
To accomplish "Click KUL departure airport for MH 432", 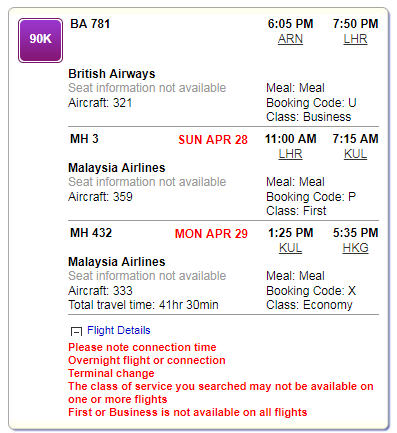I will click(290, 248).
